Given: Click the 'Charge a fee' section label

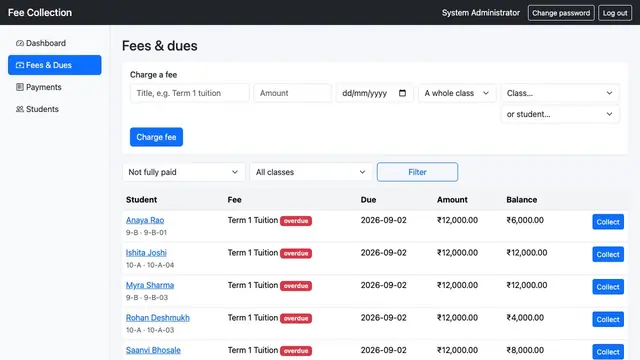Looking at the screenshot, I should point(153,75).
